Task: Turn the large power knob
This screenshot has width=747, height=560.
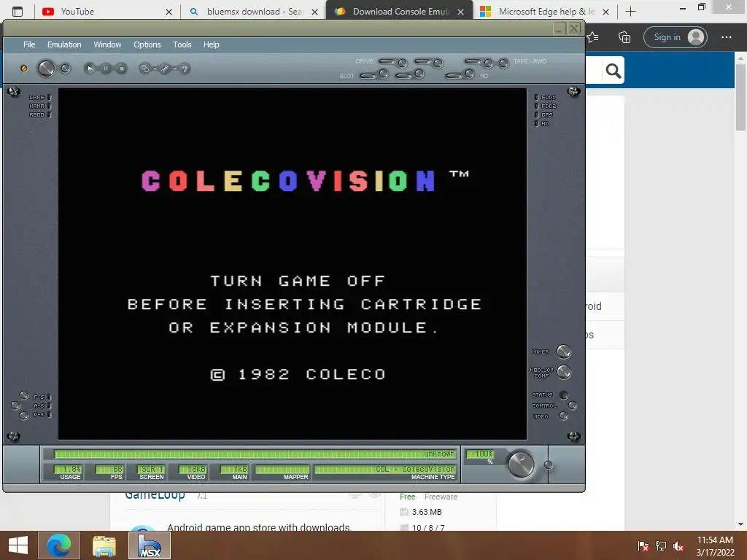Action: click(46, 69)
